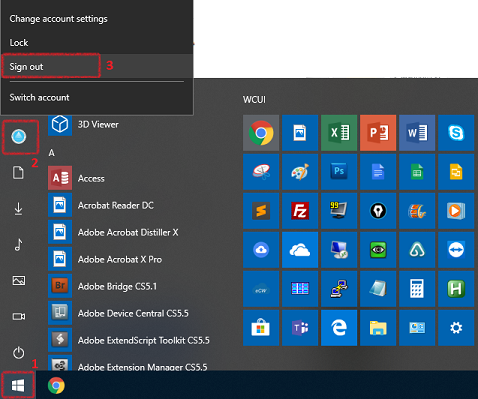Screen dimensions: 478x399
Task: Launch the Remote Desktop monitor tile
Action: tap(339, 250)
